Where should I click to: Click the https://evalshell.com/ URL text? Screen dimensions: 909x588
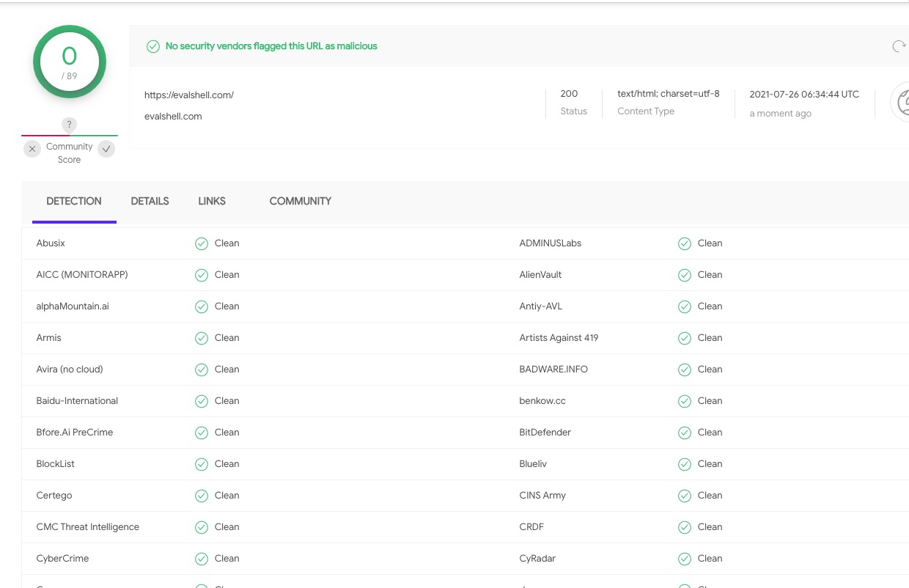click(189, 95)
